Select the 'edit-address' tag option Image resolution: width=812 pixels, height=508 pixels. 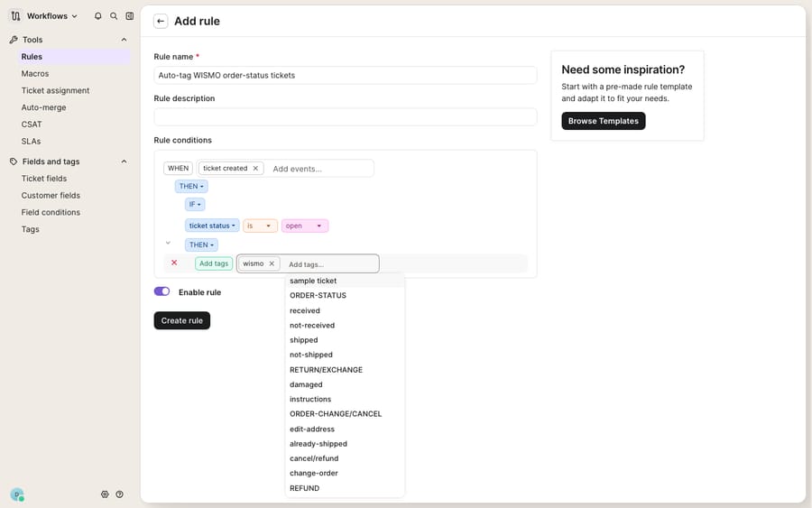click(x=345, y=429)
